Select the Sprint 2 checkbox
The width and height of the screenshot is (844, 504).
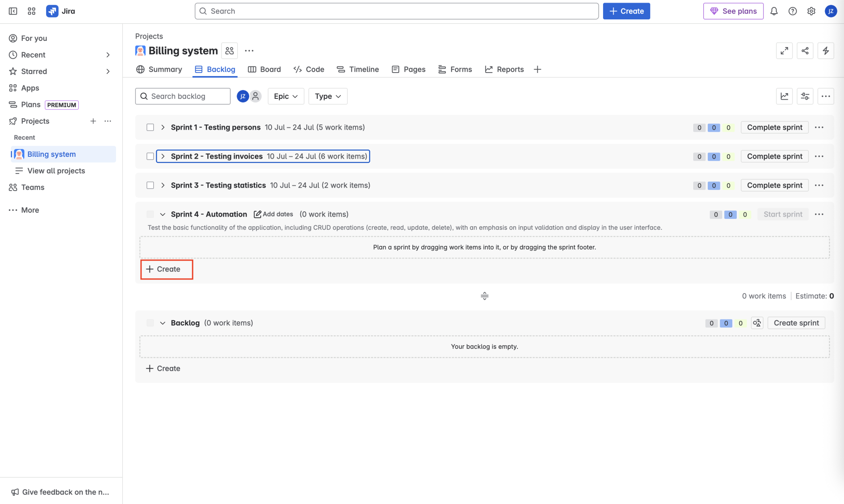pos(150,156)
